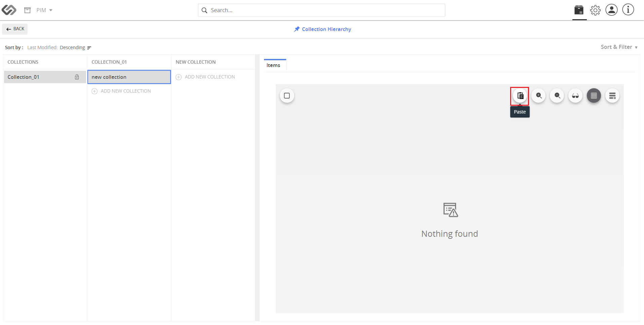
Task: Click the app logo in the top-left
Action: (x=9, y=10)
